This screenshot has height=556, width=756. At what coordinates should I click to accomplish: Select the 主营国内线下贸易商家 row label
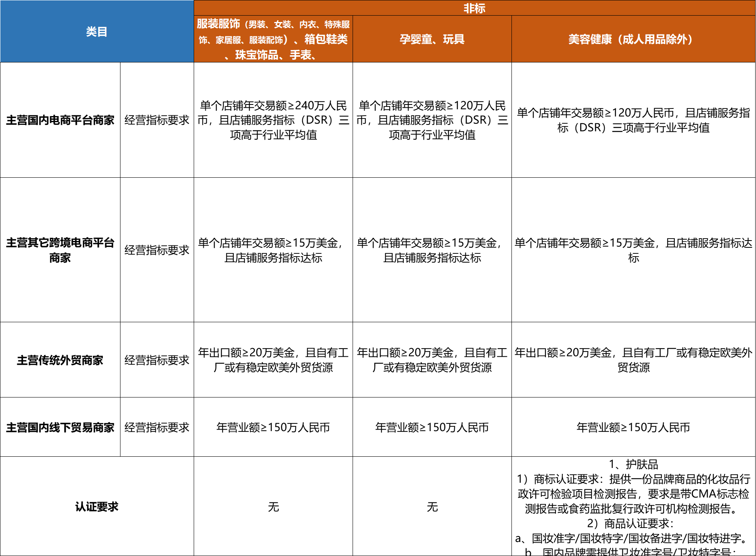[60, 427]
